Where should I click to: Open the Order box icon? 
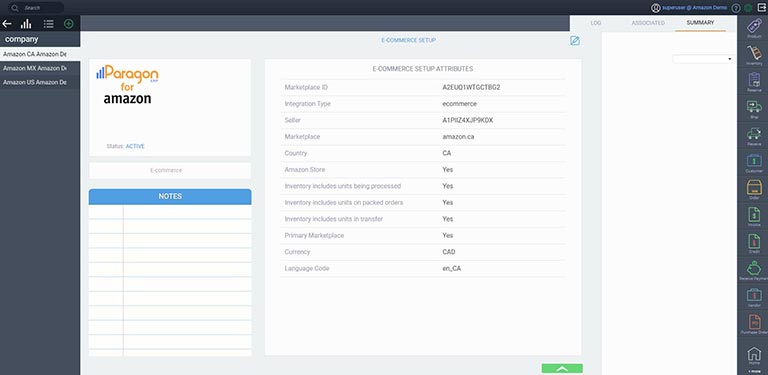(754, 187)
